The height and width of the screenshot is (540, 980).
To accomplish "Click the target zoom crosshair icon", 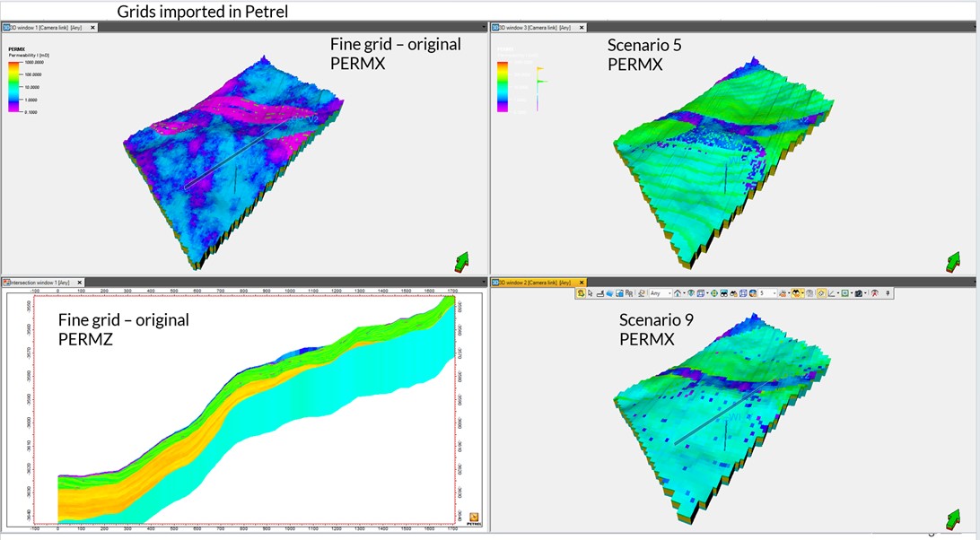I will [x=714, y=293].
